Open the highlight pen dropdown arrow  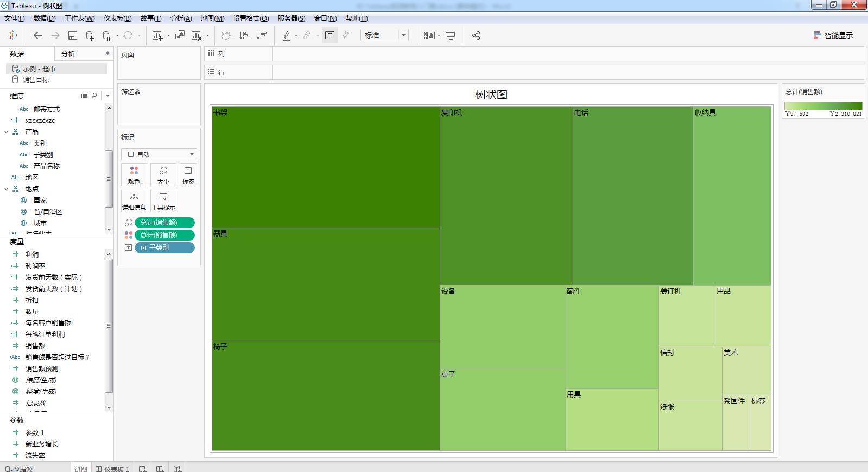[x=296, y=36]
